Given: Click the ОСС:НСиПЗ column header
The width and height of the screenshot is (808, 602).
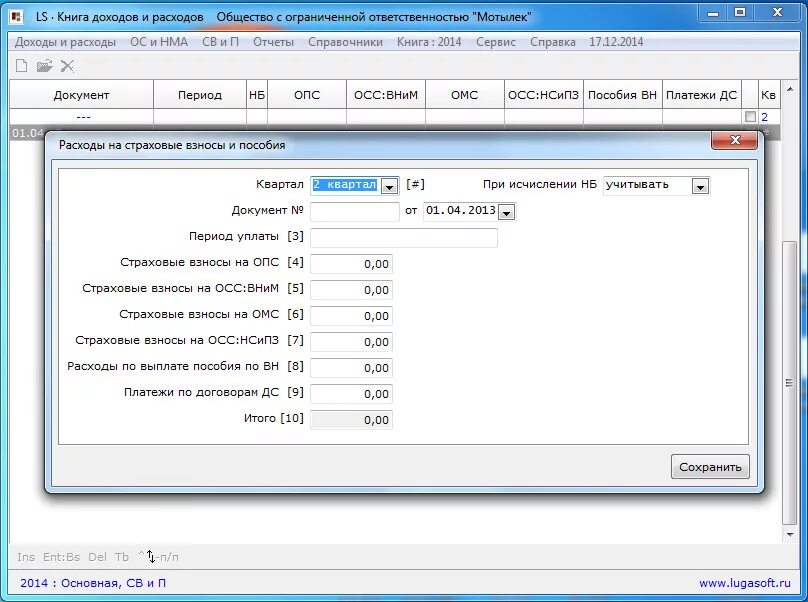Looking at the screenshot, I should [x=544, y=95].
